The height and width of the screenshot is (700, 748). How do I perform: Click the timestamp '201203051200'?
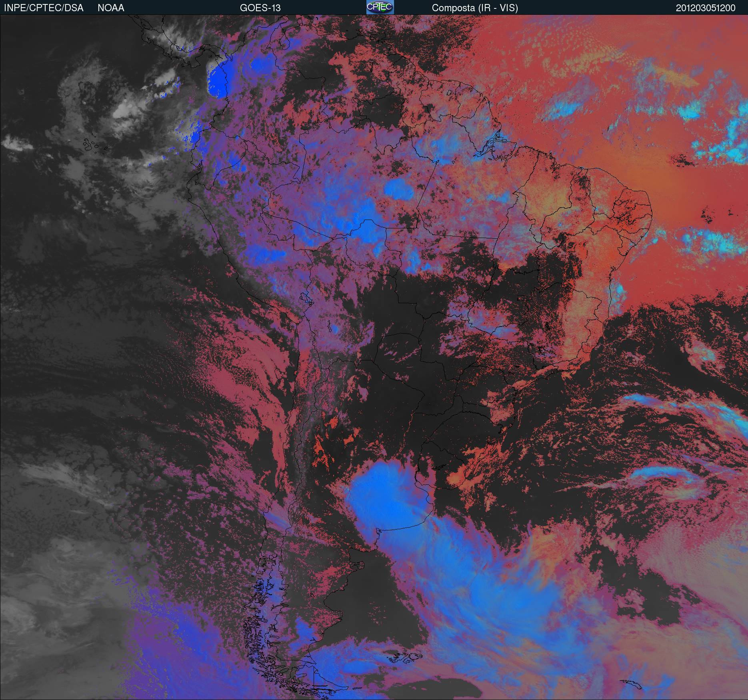[706, 8]
